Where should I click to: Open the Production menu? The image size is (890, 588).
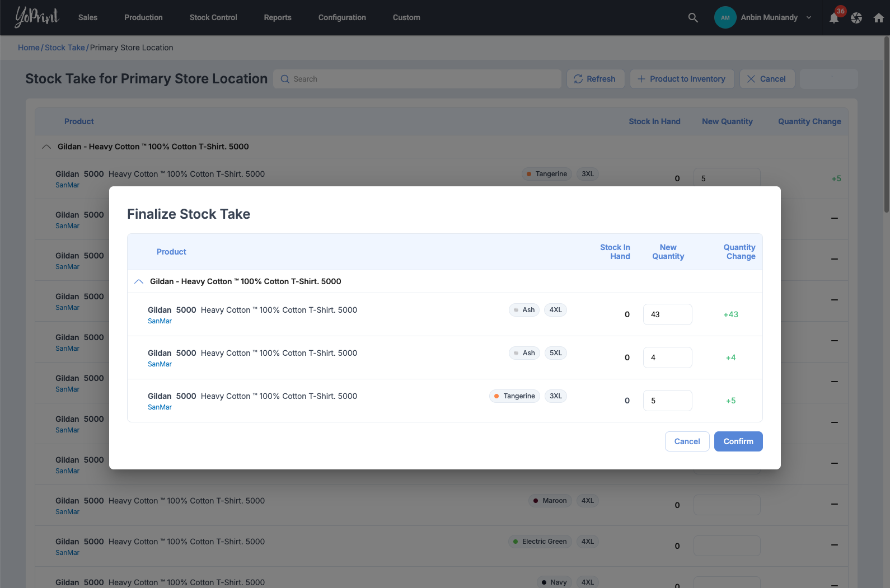[x=143, y=18]
